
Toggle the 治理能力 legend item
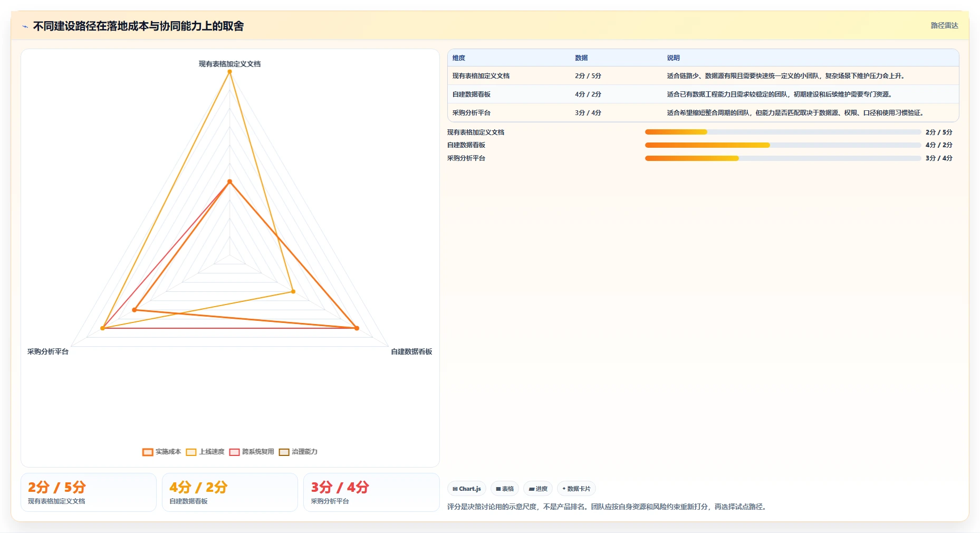[x=298, y=452]
